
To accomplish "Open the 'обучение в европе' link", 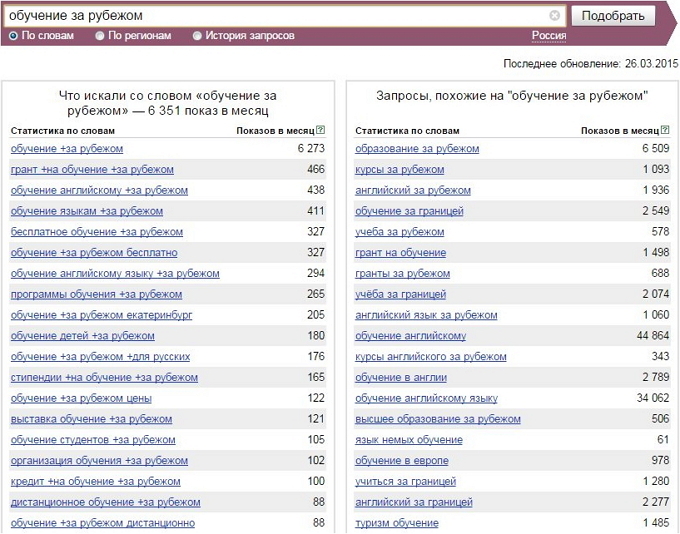I will 402,461.
